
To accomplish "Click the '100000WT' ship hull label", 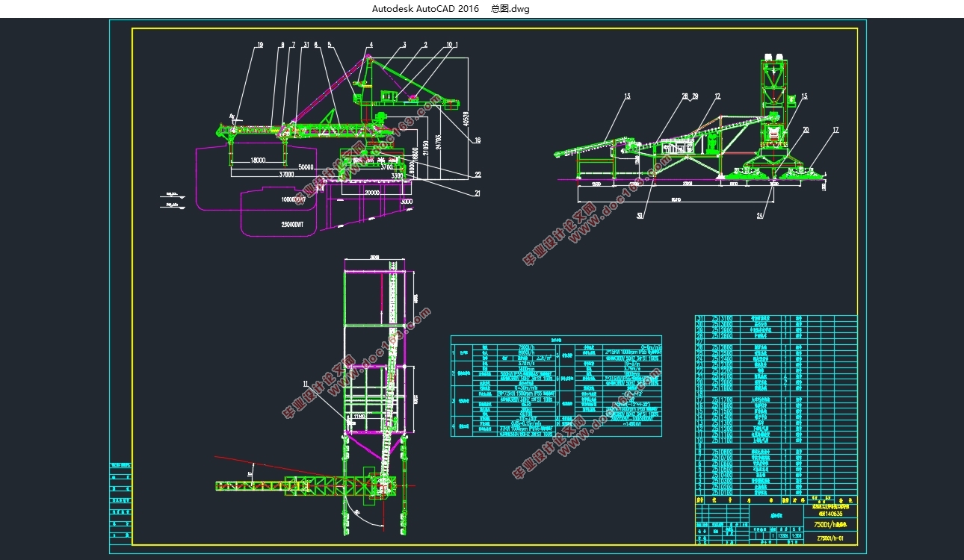I will 292,200.
